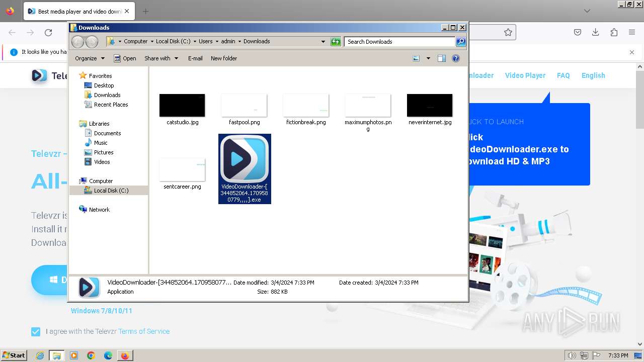
Task: Click Downloads in the address breadcrumb
Action: point(257,41)
